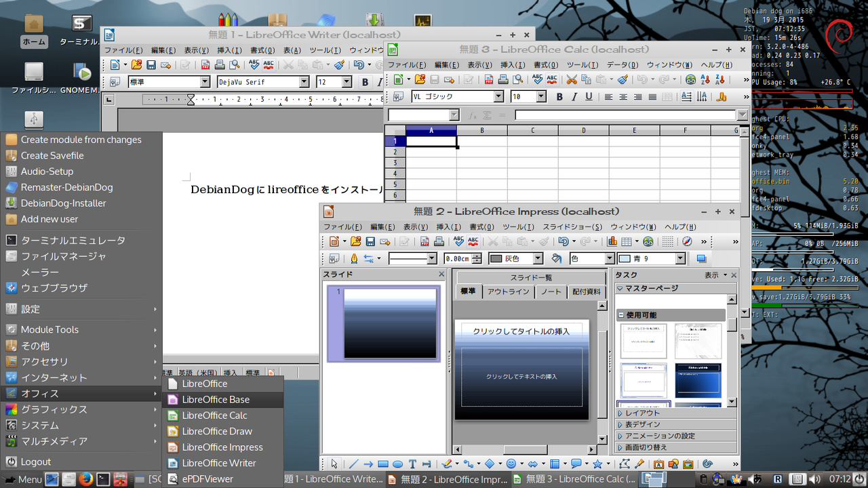Select the star shapes tool

click(597, 464)
